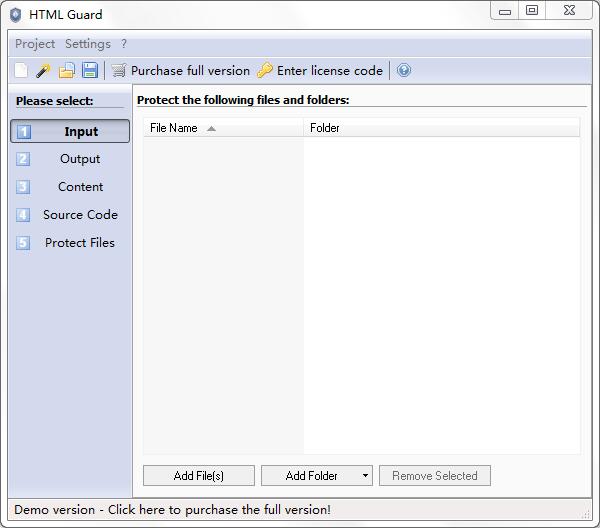Image resolution: width=600 pixels, height=528 pixels.
Task: Switch to the Output step
Action: click(70, 159)
